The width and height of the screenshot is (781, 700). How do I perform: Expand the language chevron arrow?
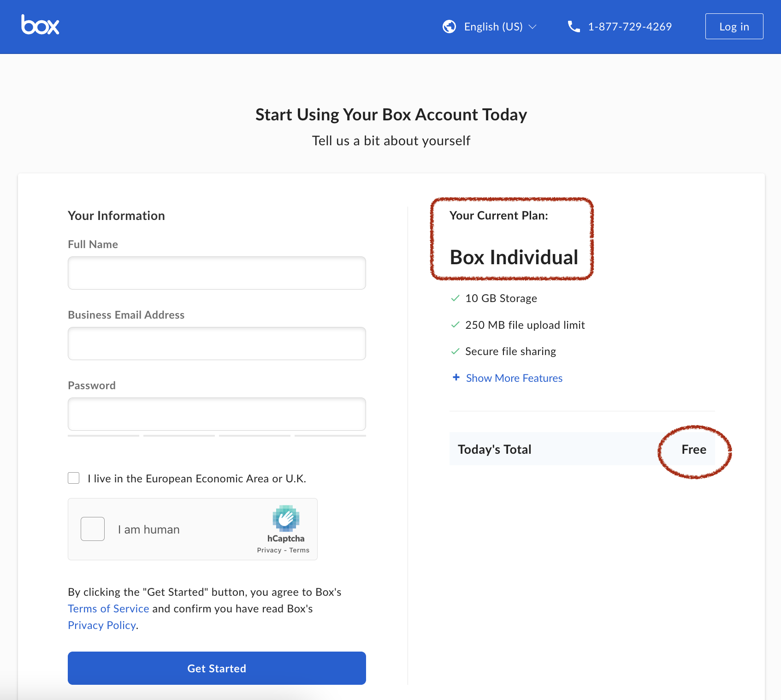click(532, 27)
